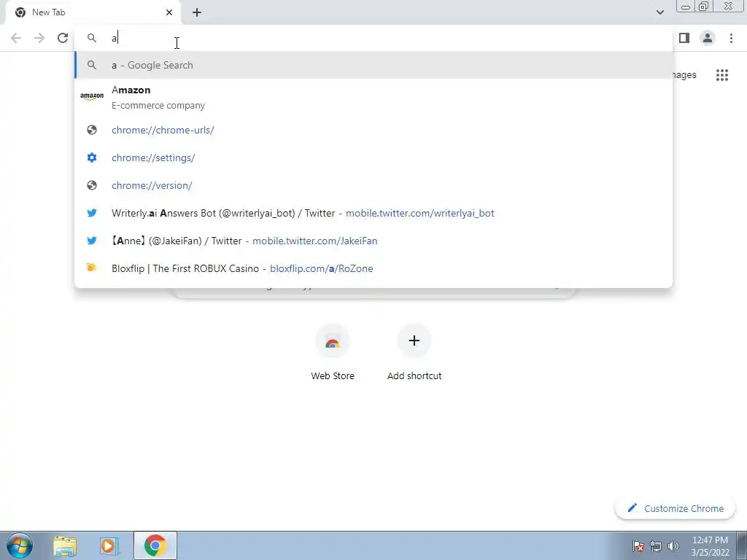Image resolution: width=747 pixels, height=560 pixels.
Task: Open the Chrome three-dot menu
Action: [731, 38]
